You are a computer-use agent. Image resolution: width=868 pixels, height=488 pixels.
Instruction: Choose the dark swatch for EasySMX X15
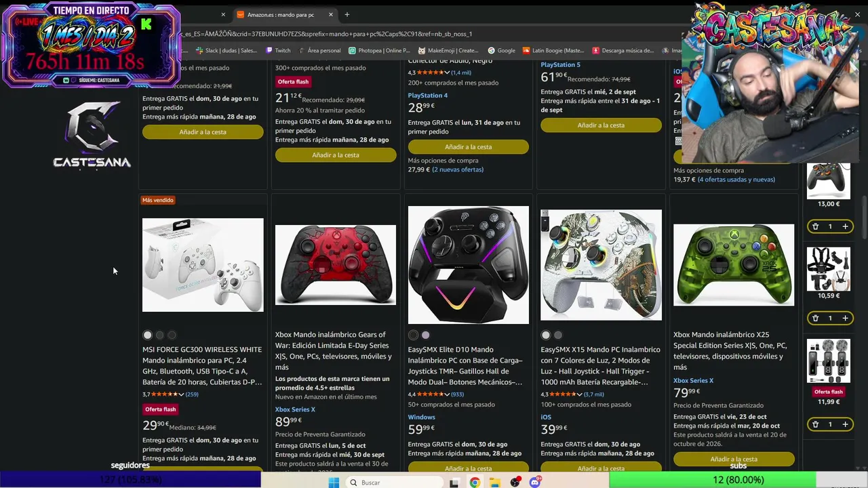[x=558, y=335]
